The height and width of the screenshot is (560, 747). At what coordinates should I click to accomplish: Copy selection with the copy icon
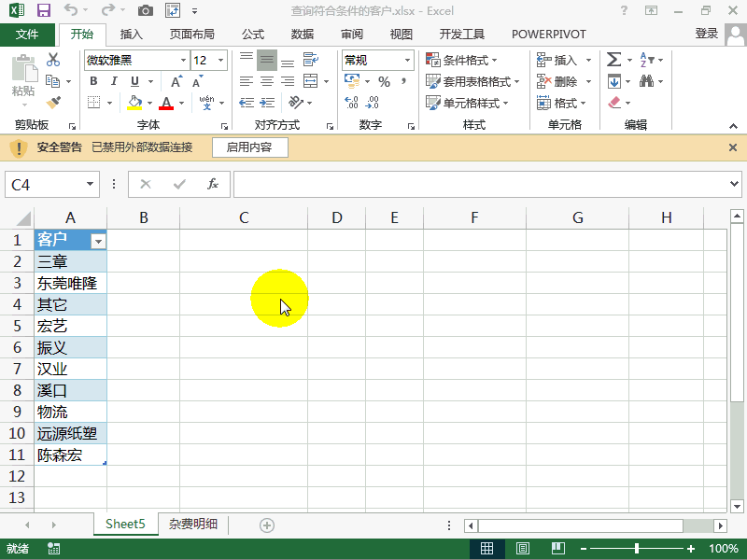[53, 81]
